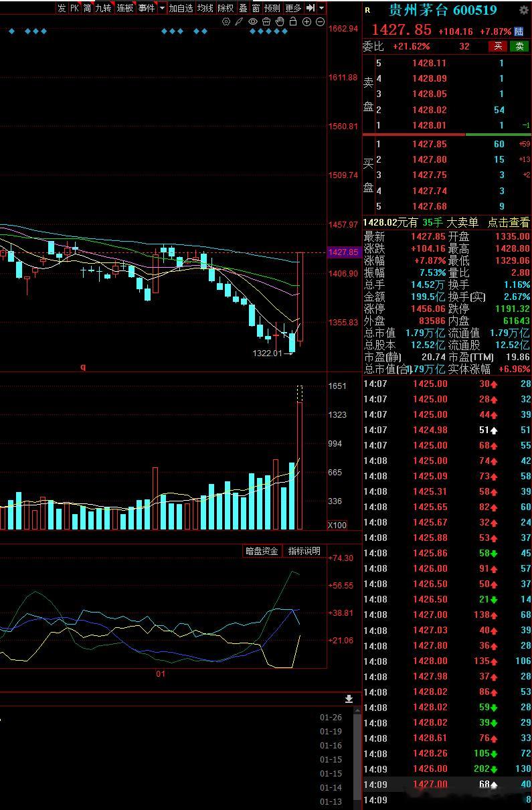Open the 除权 ex-rights option
This screenshot has width=532, height=810.
point(226,8)
